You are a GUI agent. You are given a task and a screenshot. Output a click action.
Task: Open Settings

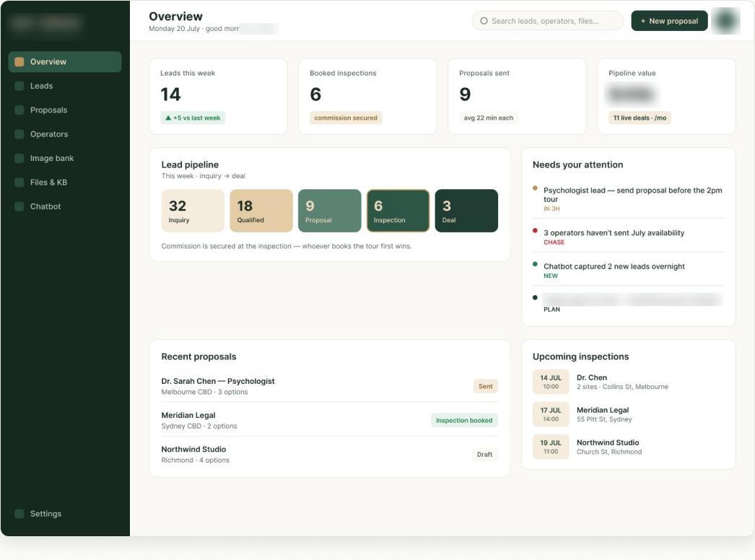pyautogui.click(x=65, y=513)
